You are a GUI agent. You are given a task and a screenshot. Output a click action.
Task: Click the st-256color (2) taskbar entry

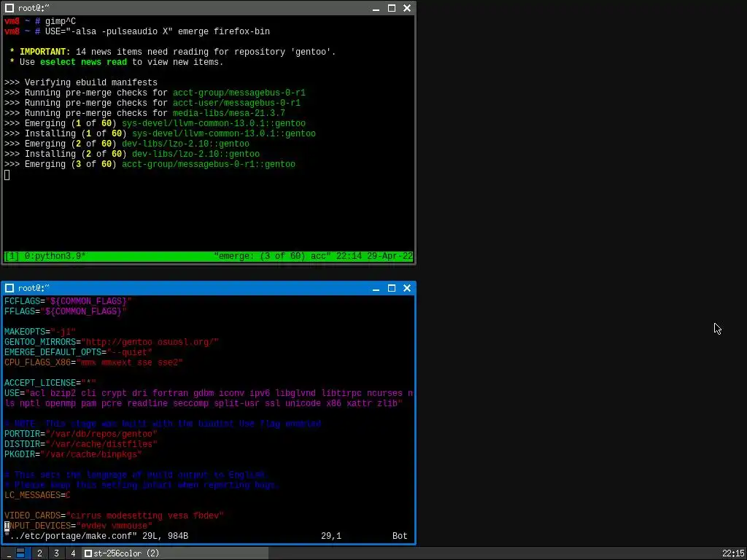175,553
